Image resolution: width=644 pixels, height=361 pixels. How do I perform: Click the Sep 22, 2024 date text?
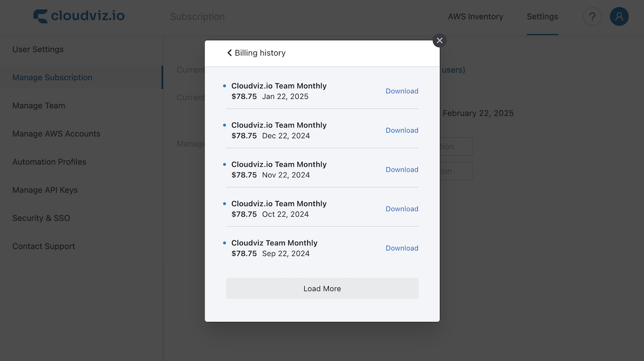(x=286, y=254)
